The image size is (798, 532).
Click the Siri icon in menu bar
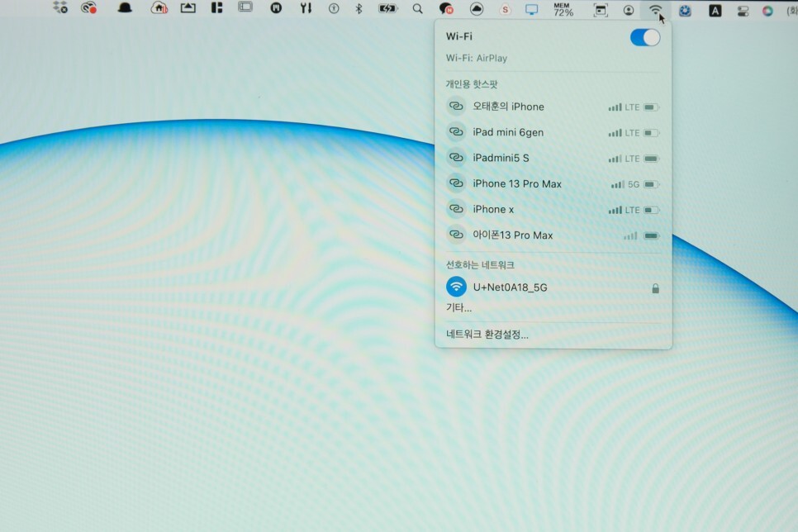pyautogui.click(x=767, y=11)
